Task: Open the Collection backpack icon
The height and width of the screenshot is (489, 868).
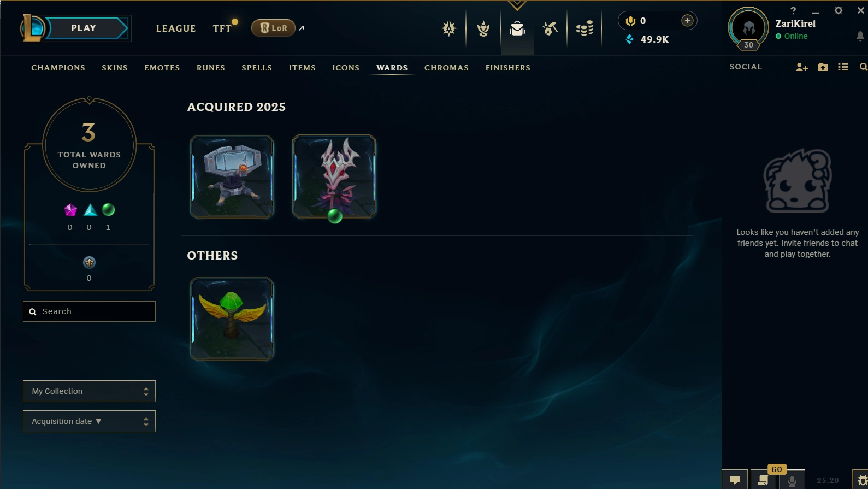Action: tap(517, 28)
